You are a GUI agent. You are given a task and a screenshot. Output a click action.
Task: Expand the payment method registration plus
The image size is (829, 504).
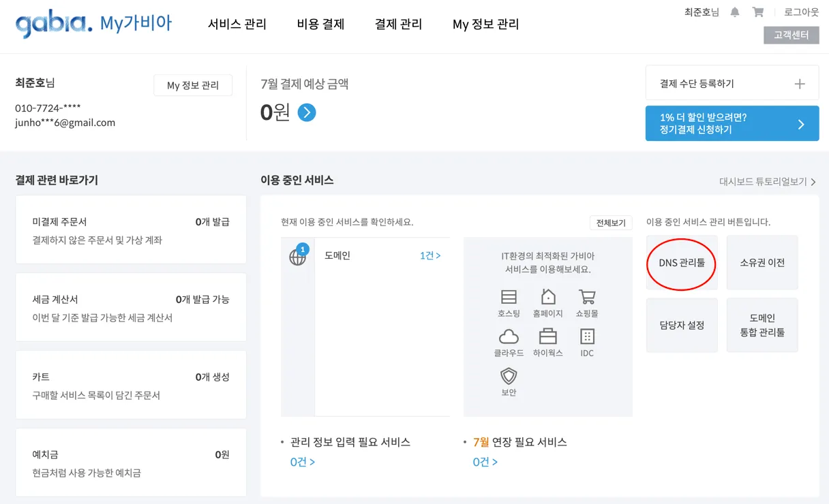click(800, 84)
